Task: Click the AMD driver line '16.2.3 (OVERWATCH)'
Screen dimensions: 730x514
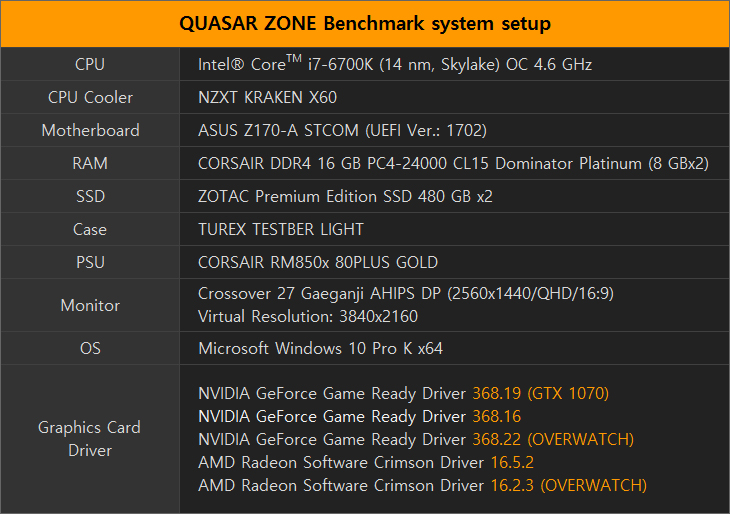Action: coord(422,486)
